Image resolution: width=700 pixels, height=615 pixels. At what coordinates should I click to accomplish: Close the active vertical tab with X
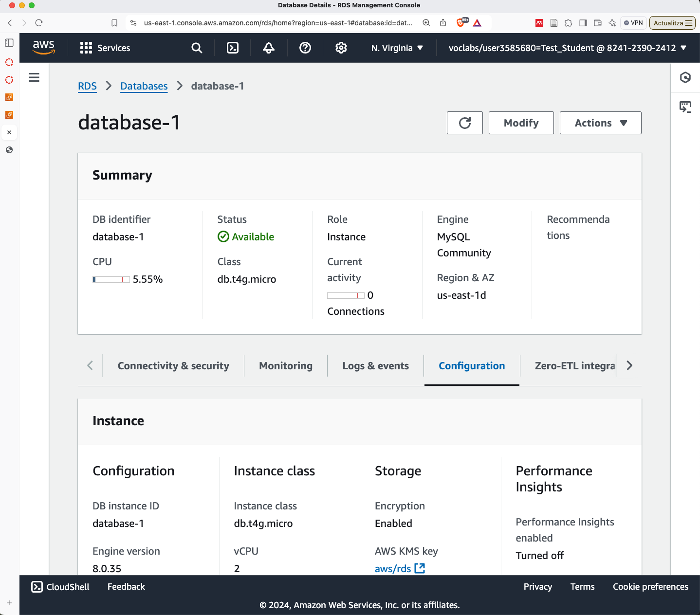coord(9,132)
